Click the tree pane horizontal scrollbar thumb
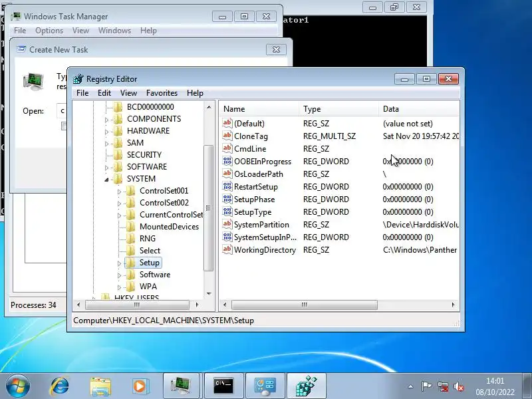The height and width of the screenshot is (399, 532). (137, 305)
